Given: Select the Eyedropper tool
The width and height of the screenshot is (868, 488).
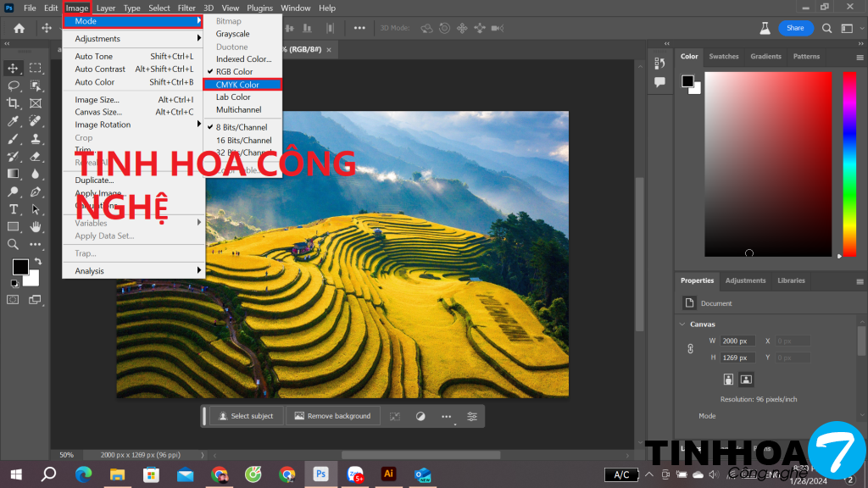Looking at the screenshot, I should (x=14, y=121).
